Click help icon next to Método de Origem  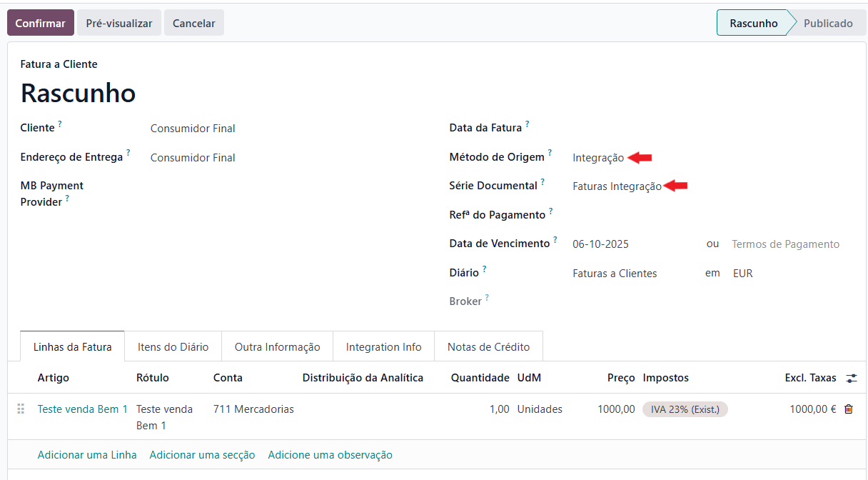(550, 154)
